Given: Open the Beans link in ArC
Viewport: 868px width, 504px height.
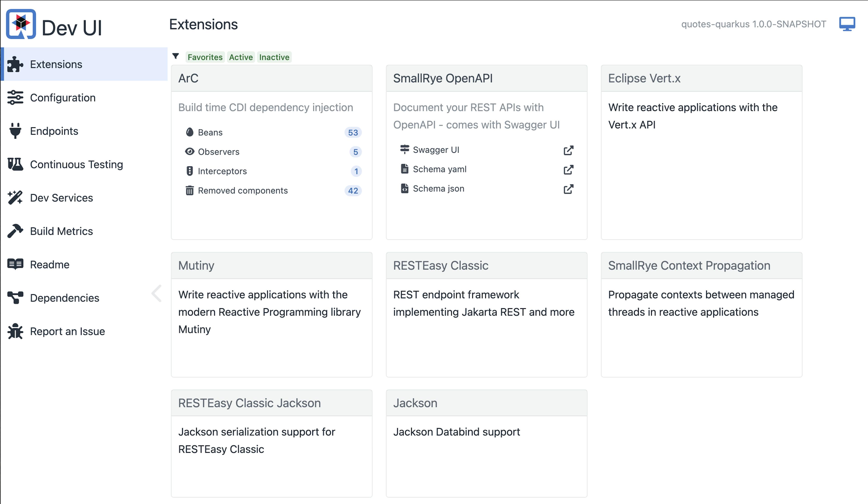Looking at the screenshot, I should [x=210, y=133].
